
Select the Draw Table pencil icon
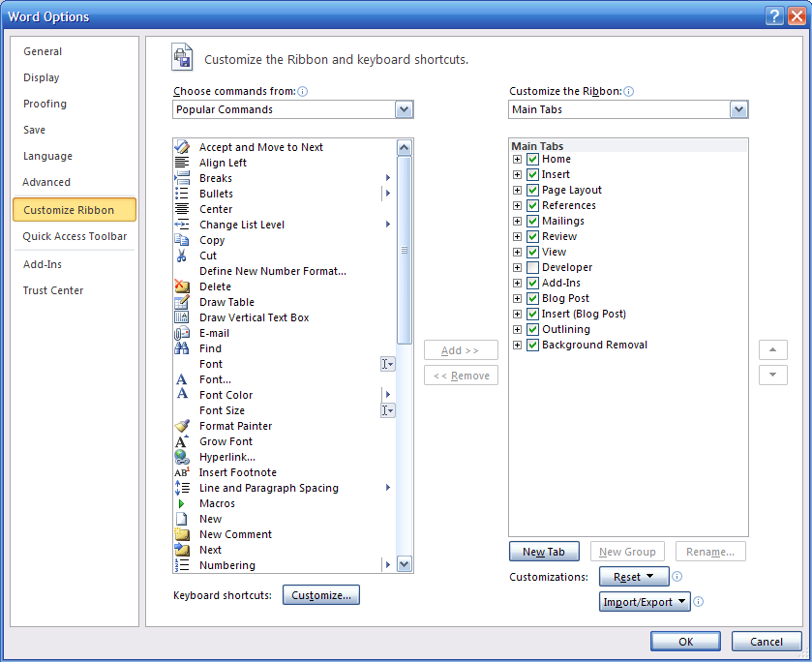(x=182, y=302)
